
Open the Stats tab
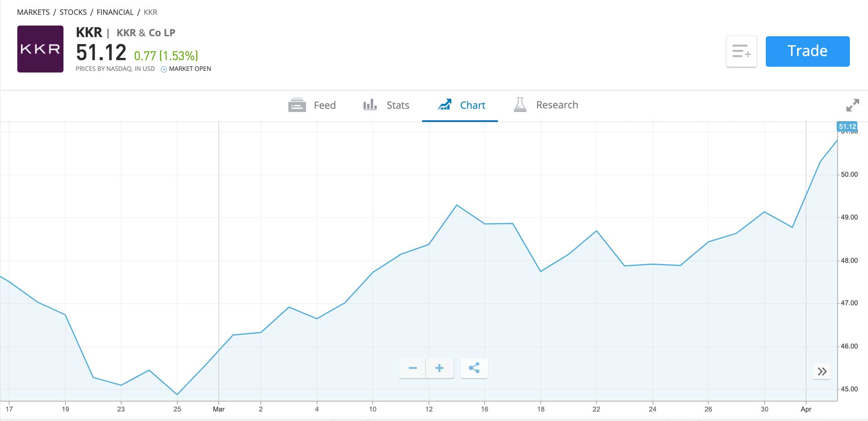(386, 105)
